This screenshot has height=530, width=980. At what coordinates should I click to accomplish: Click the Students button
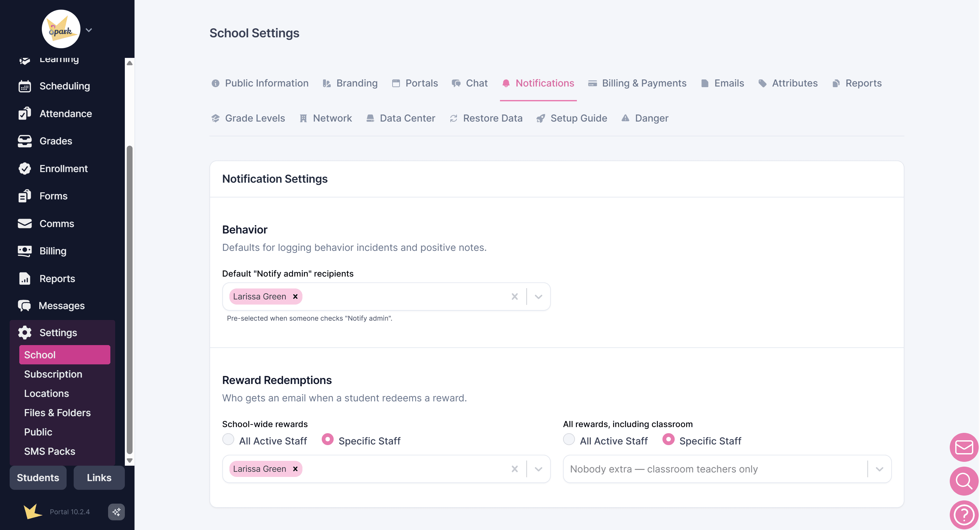click(38, 478)
